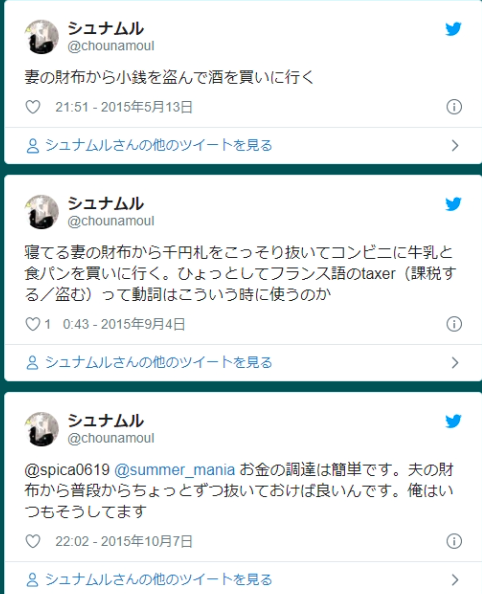Click シュナムル avatar in the third tweet
Screen dimensions: 482x594
pyautogui.click(x=42, y=429)
